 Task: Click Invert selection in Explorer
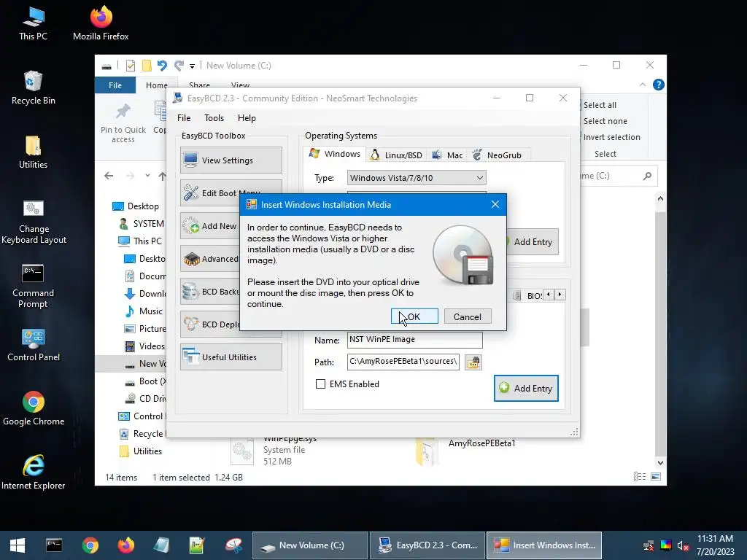pyautogui.click(x=611, y=137)
